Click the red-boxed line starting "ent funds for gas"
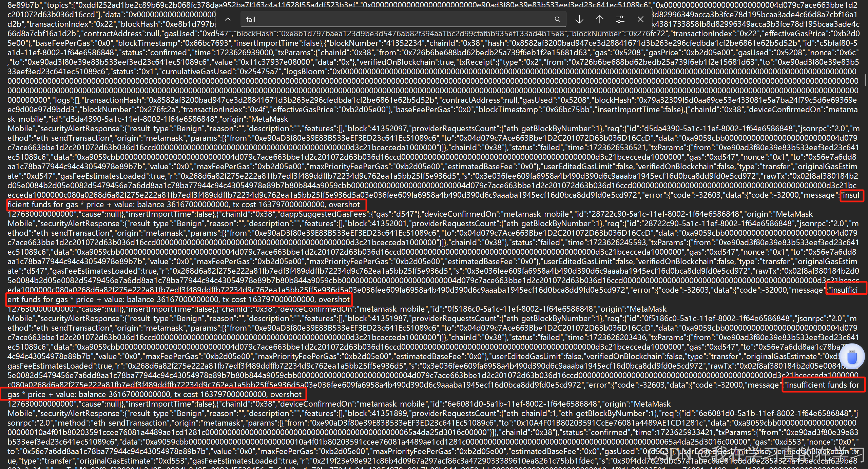The width and height of the screenshot is (868, 469). click(179, 299)
